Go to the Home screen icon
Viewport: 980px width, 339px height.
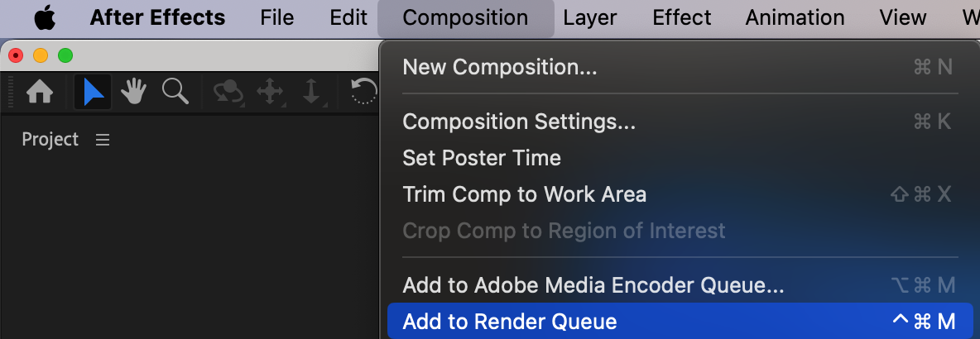[40, 92]
